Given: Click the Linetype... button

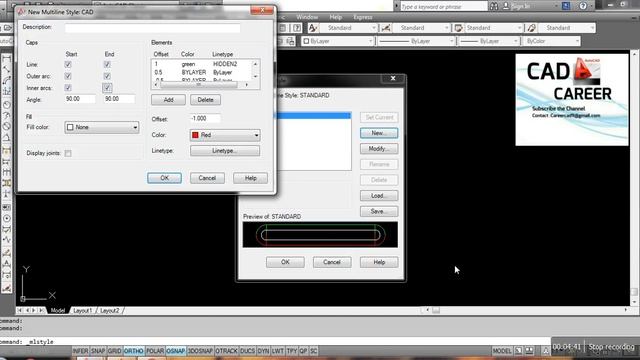Looking at the screenshot, I should pos(225,151).
